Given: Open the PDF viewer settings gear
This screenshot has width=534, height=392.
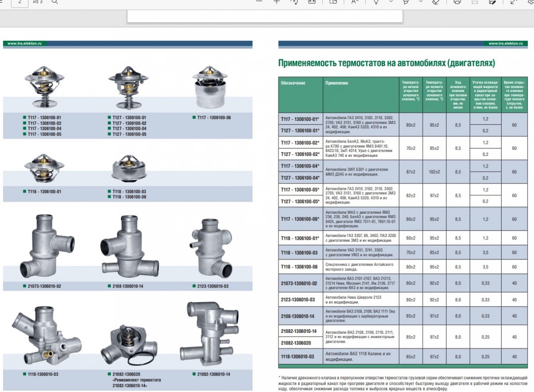Looking at the screenshot, I should coord(530,2).
